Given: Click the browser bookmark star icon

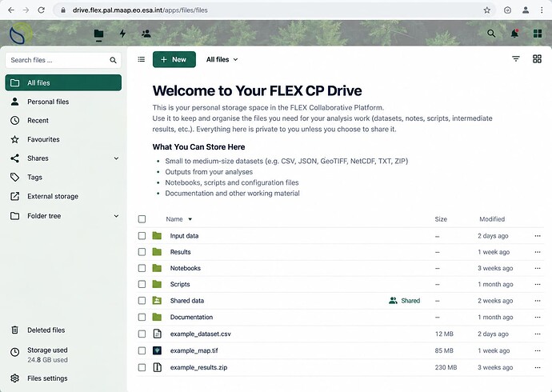Looking at the screenshot, I should pos(487,10).
